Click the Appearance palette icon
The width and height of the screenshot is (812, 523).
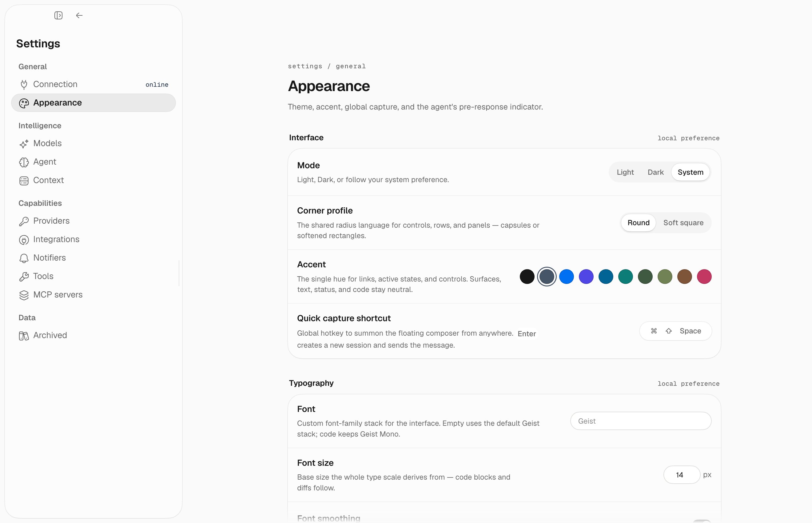point(24,103)
